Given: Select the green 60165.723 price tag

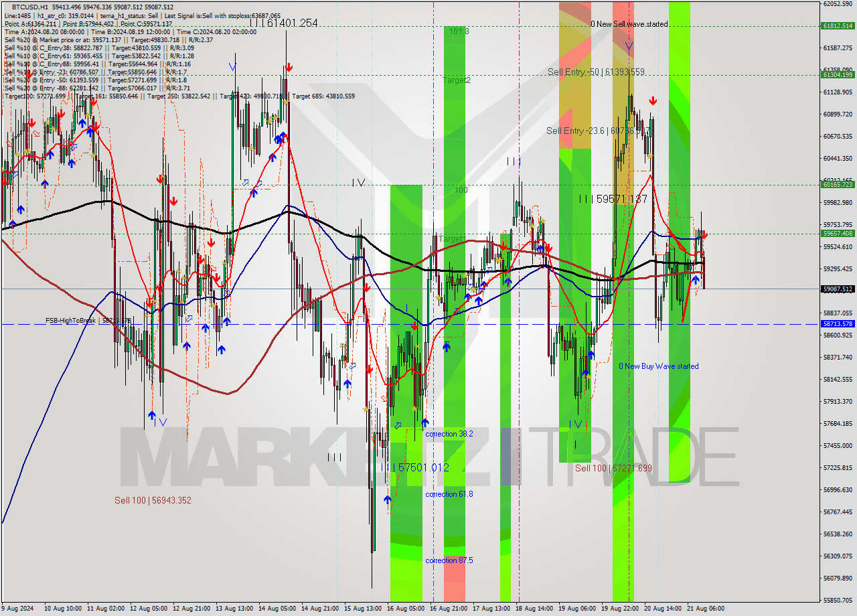Looking at the screenshot, I should [x=837, y=184].
